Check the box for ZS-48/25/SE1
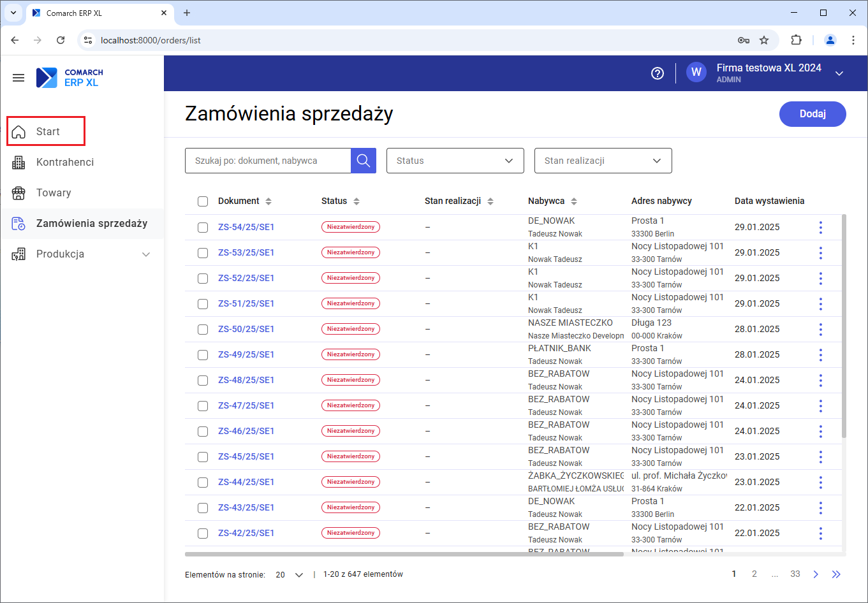The height and width of the screenshot is (603, 868). (203, 381)
